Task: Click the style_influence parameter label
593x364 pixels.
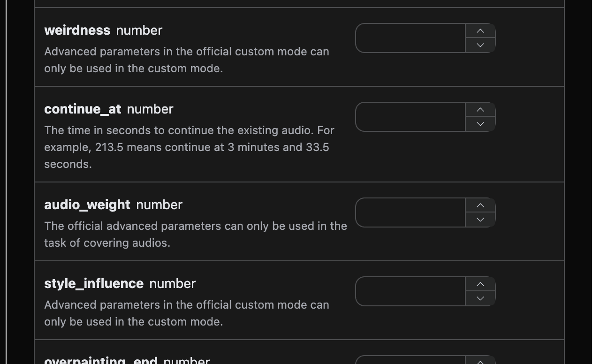Action: click(94, 284)
